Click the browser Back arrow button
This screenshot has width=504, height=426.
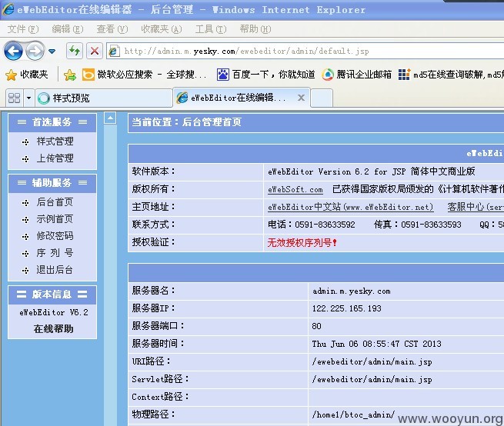pos(13,51)
